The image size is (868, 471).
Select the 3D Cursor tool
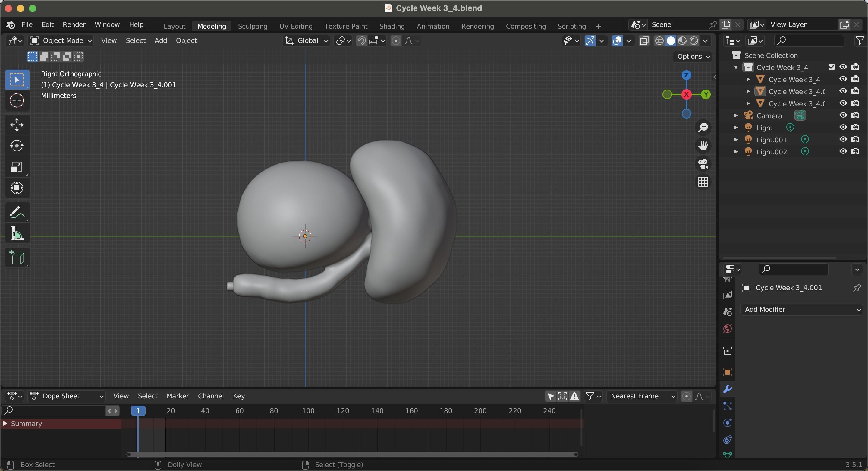(17, 100)
